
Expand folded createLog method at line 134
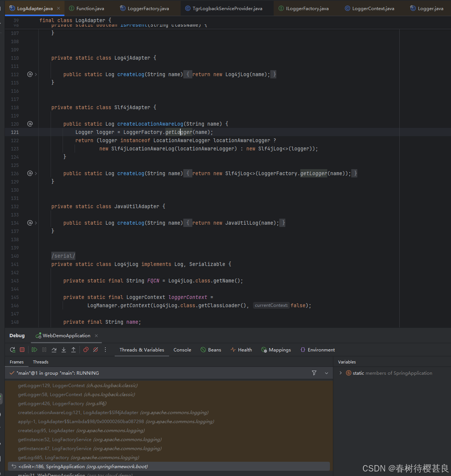(x=36, y=223)
